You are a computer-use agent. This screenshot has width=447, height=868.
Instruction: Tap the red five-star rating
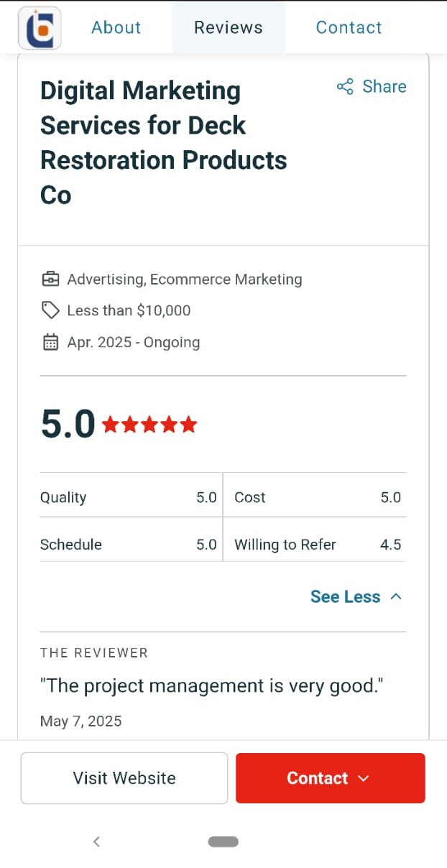click(149, 425)
